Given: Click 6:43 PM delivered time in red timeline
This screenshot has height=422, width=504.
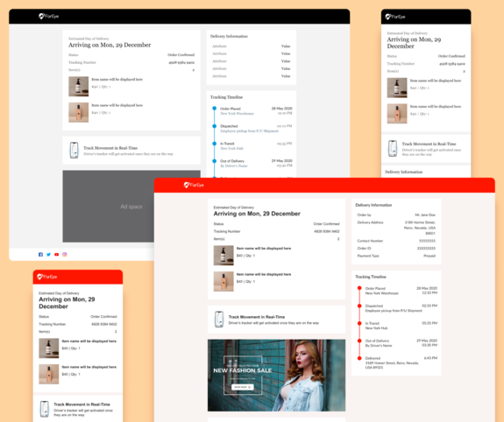Looking at the screenshot, I should [x=430, y=358].
